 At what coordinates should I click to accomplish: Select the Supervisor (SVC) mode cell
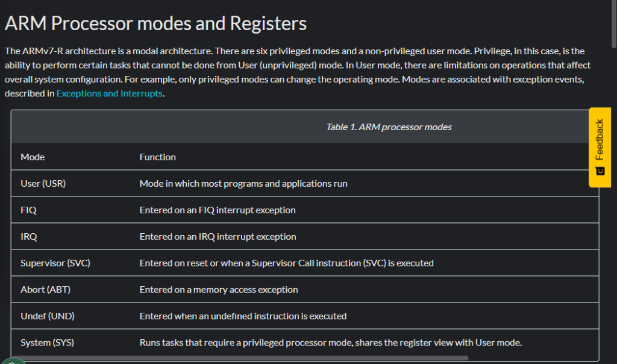55,263
